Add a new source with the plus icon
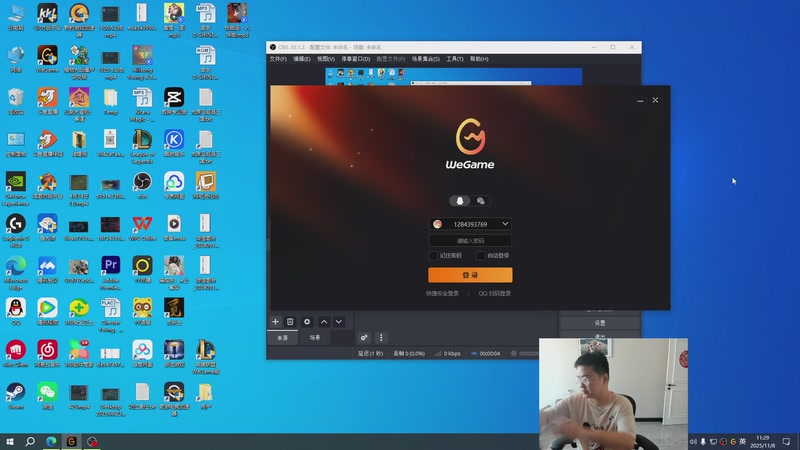800x450 pixels. [276, 322]
